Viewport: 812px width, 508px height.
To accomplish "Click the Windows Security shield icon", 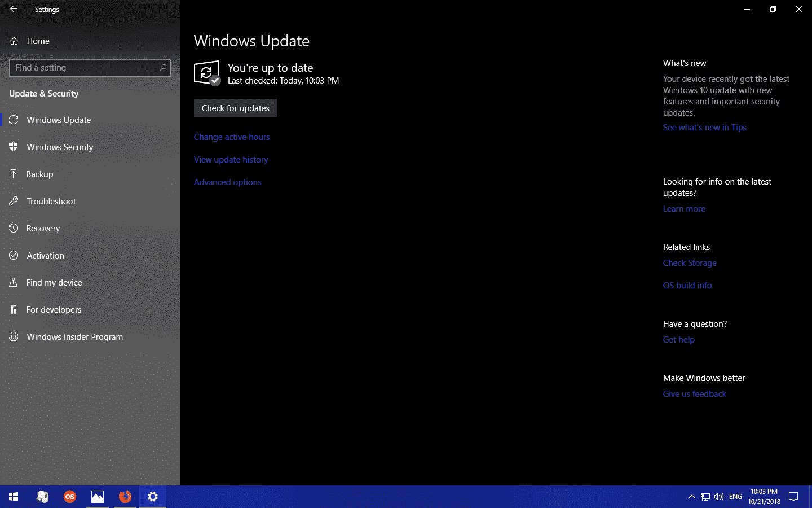I will click(14, 147).
